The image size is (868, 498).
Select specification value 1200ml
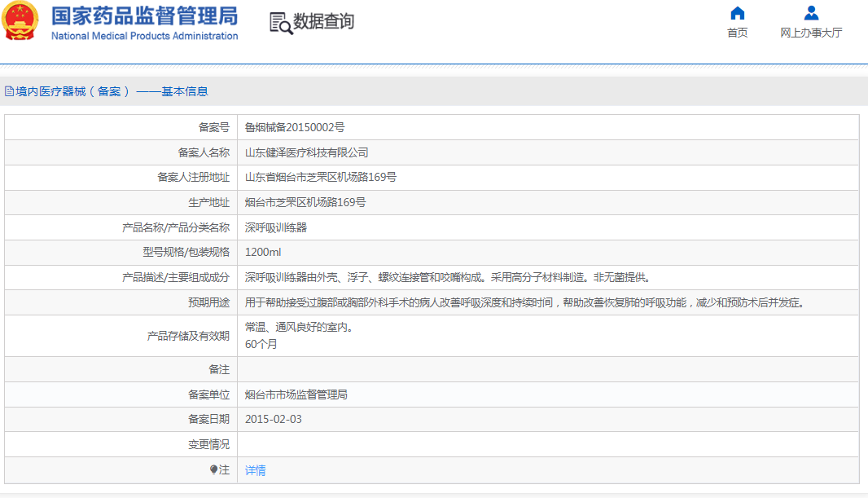coord(263,252)
